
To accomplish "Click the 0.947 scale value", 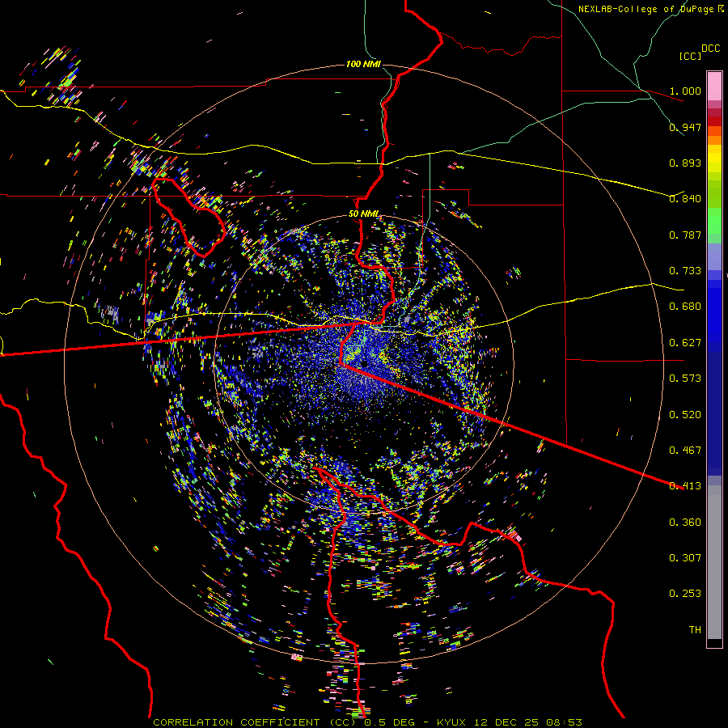I will 685,127.
